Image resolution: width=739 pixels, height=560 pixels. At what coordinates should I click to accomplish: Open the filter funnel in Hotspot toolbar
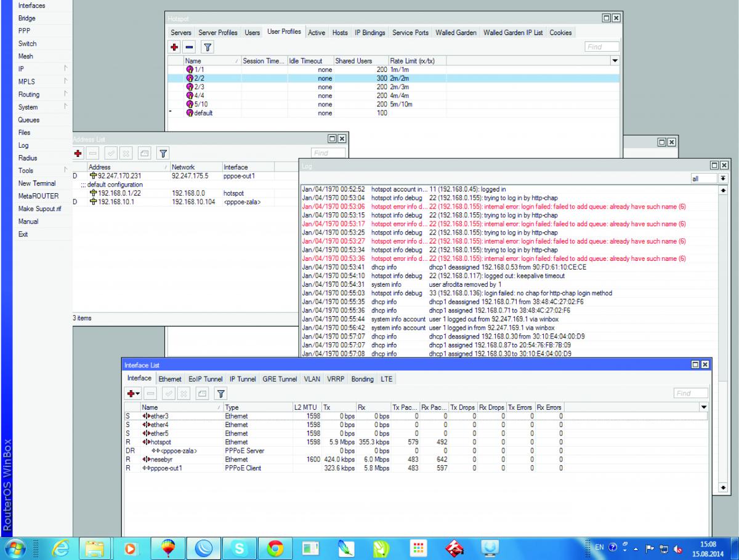(208, 47)
